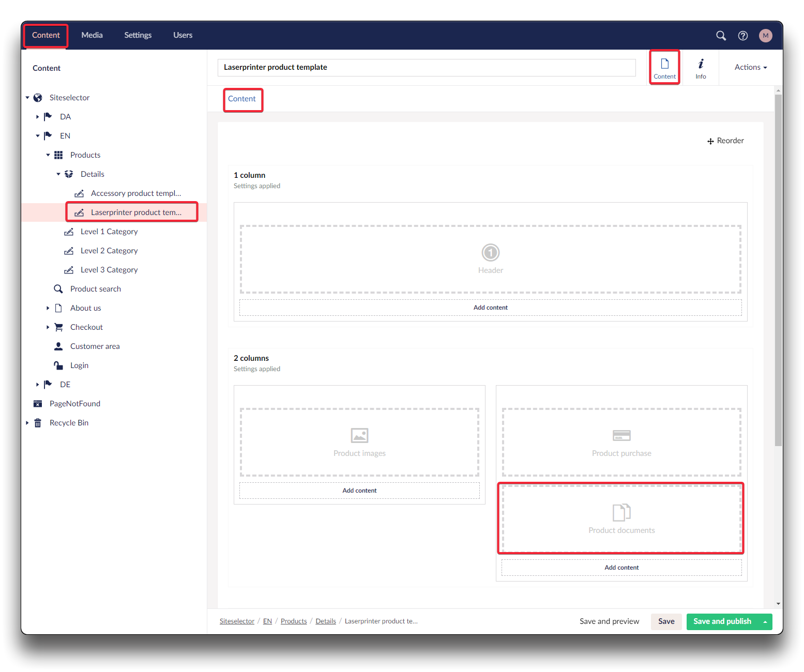Open the user avatar 'M' menu
Viewport: 804px width, 672px height.
click(x=765, y=36)
